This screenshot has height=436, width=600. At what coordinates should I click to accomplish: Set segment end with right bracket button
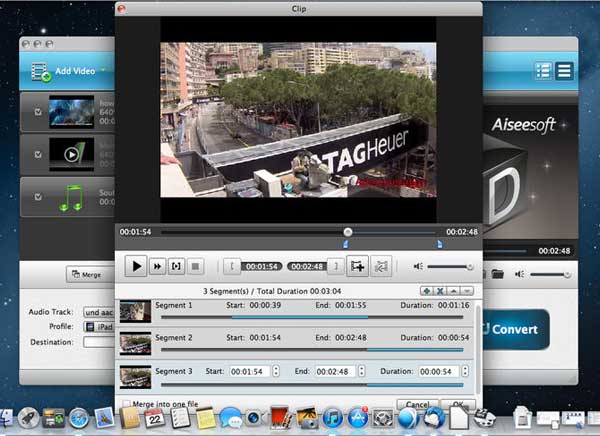pyautogui.click(x=336, y=266)
